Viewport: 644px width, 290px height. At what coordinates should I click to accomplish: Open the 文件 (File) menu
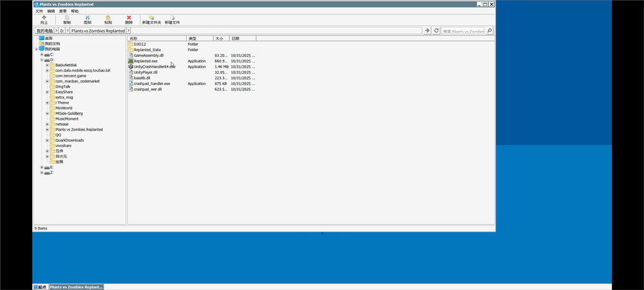pyautogui.click(x=39, y=11)
